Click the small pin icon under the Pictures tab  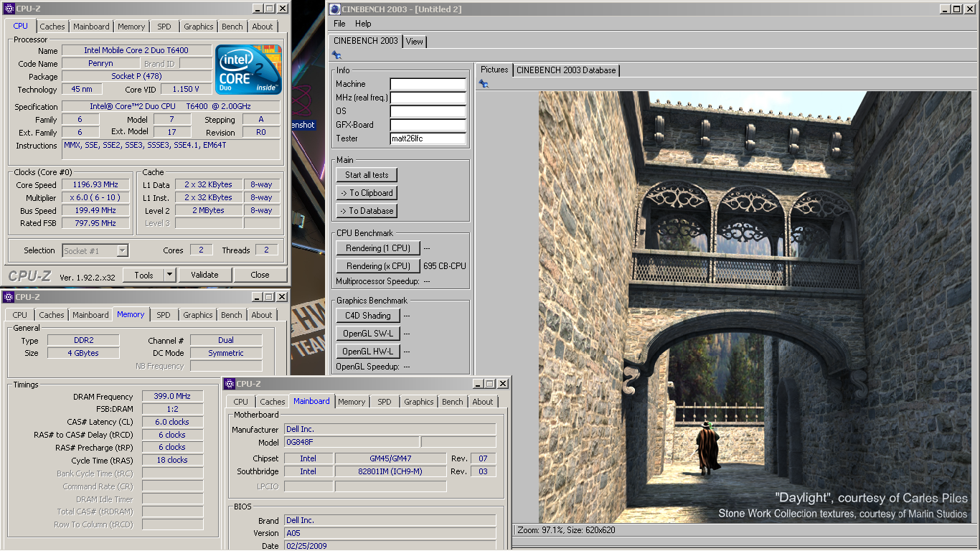(484, 84)
